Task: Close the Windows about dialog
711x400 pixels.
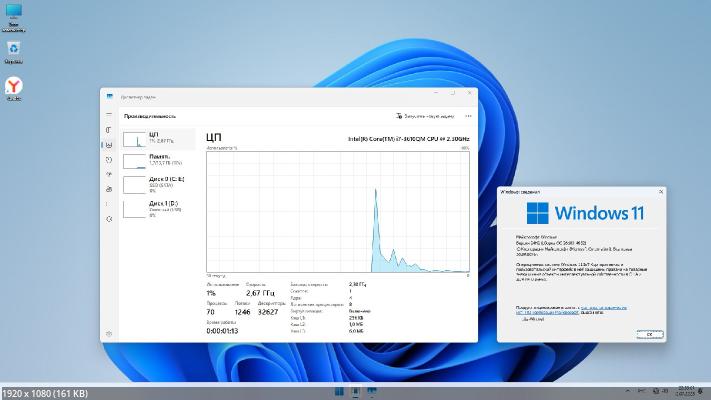Action: 661,192
